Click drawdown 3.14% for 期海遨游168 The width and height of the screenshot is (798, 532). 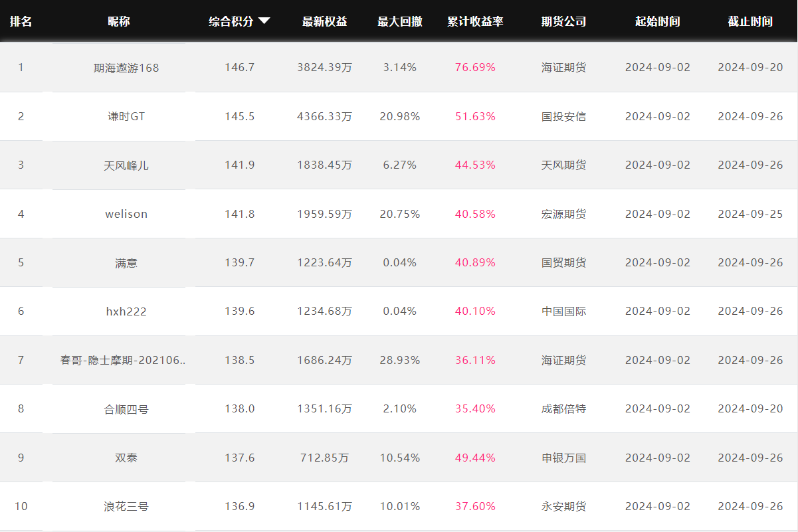[x=400, y=68]
